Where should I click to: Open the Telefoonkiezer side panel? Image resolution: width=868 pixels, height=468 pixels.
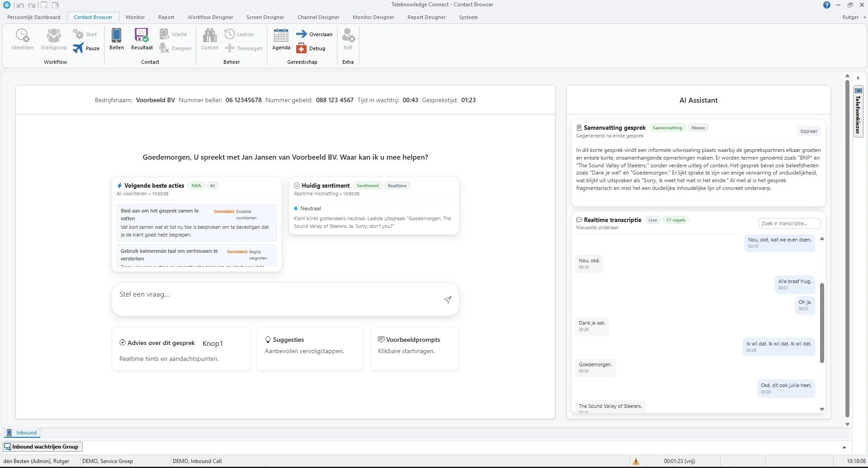(858, 111)
